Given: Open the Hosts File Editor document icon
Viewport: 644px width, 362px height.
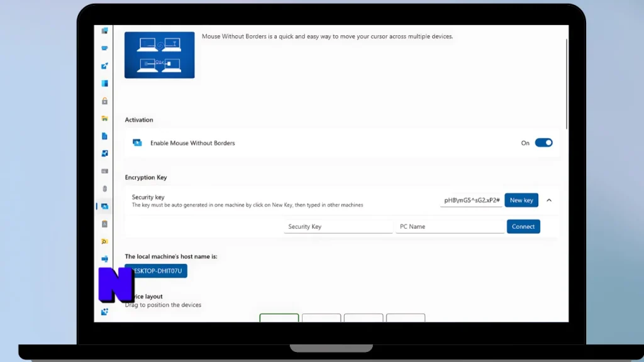Looking at the screenshot, I should point(105,136).
